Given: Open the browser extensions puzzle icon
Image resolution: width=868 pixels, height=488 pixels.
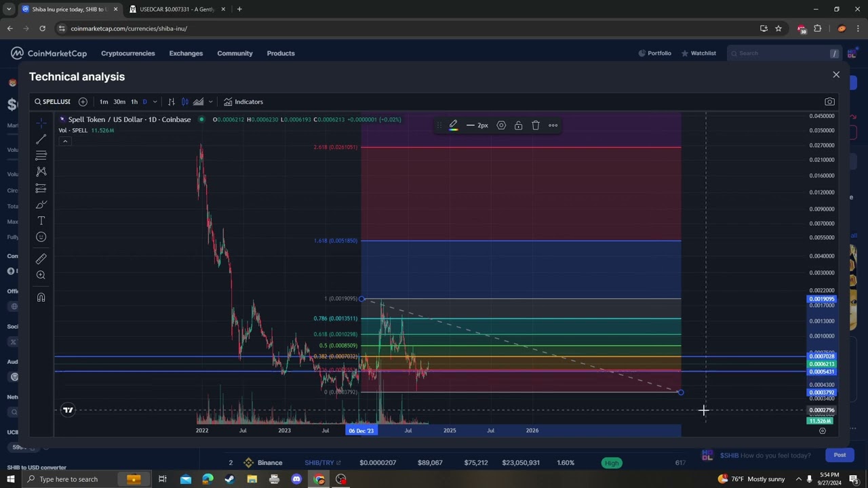Looking at the screenshot, I should [818, 28].
